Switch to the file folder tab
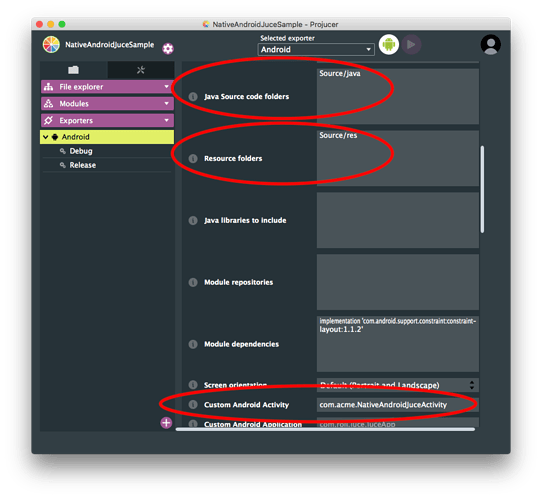542x499 pixels. 73,70
